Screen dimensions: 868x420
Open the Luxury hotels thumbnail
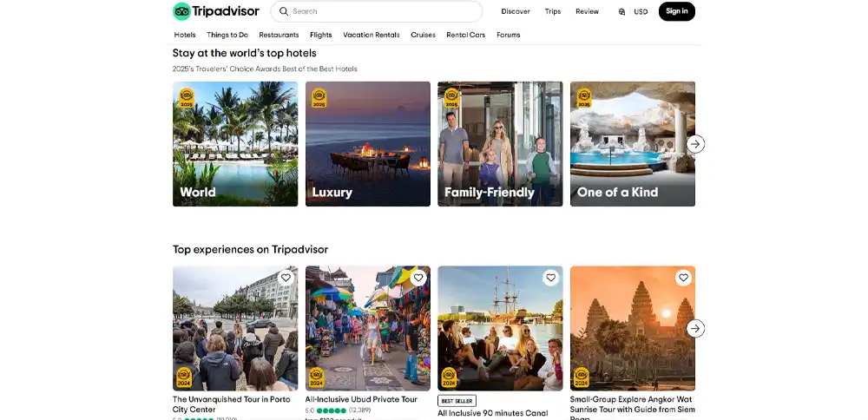(367, 144)
